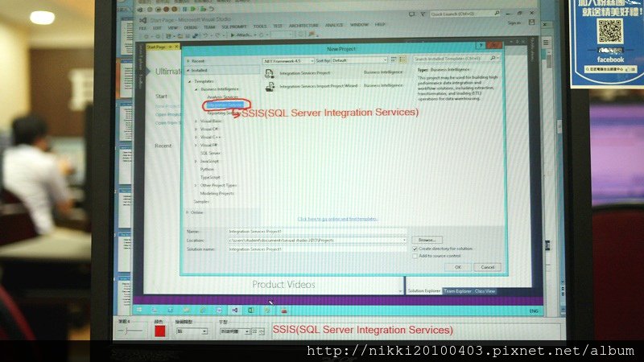Pick the red color swatch in annotation bar
The height and width of the screenshot is (362, 644).
[159, 331]
